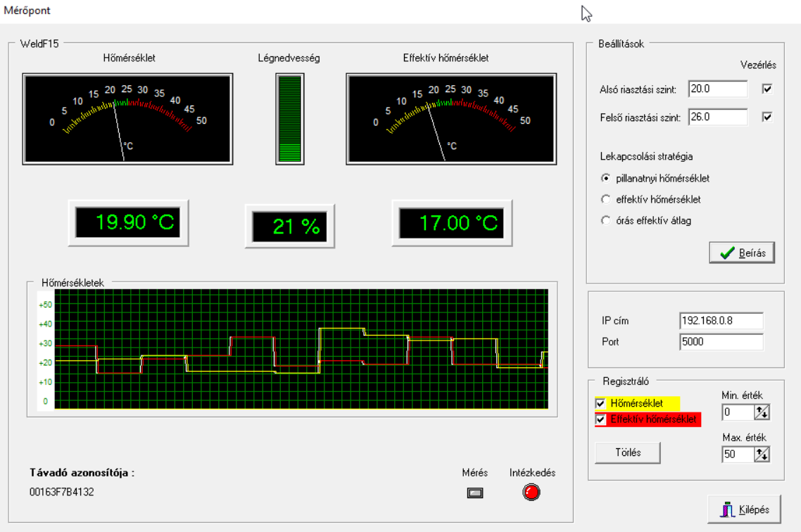Click the Felső riasztási szint field showing 26.0
This screenshot has height=532, width=801.
pos(718,117)
